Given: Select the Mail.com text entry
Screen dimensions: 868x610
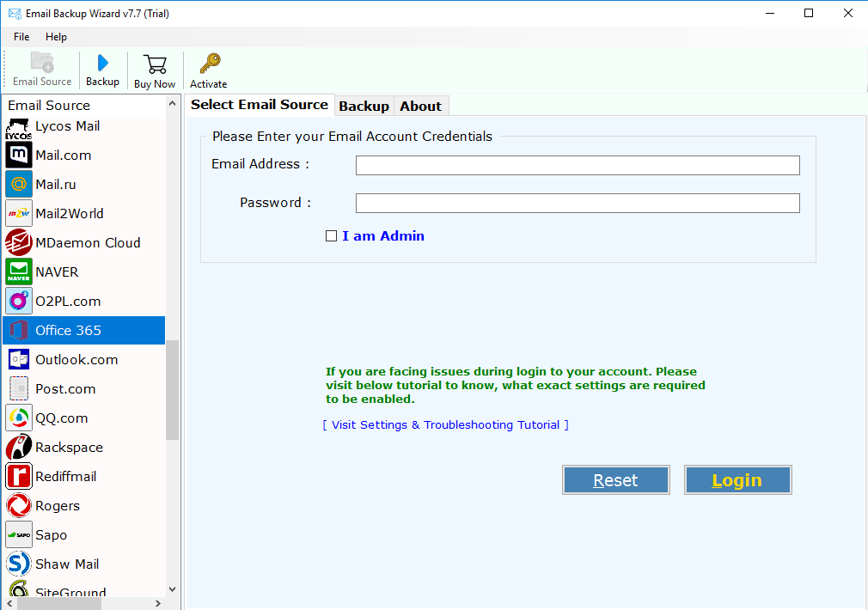Looking at the screenshot, I should click(63, 155).
